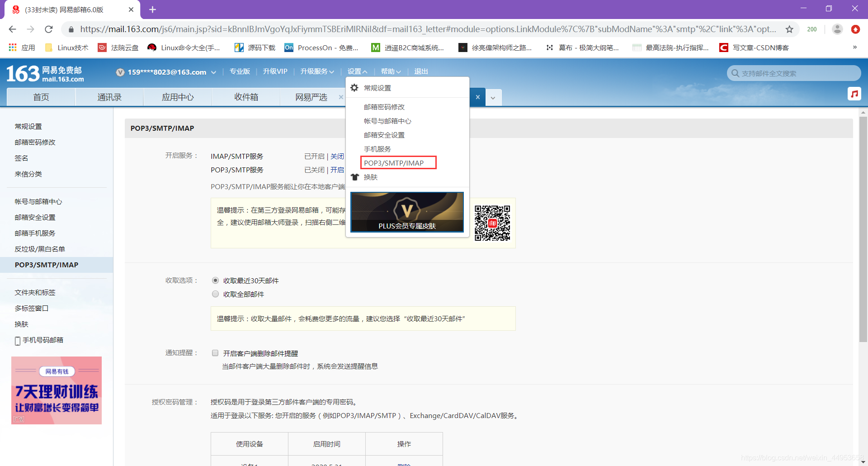
Task: Switch to the 通讯录 tab
Action: pos(109,97)
